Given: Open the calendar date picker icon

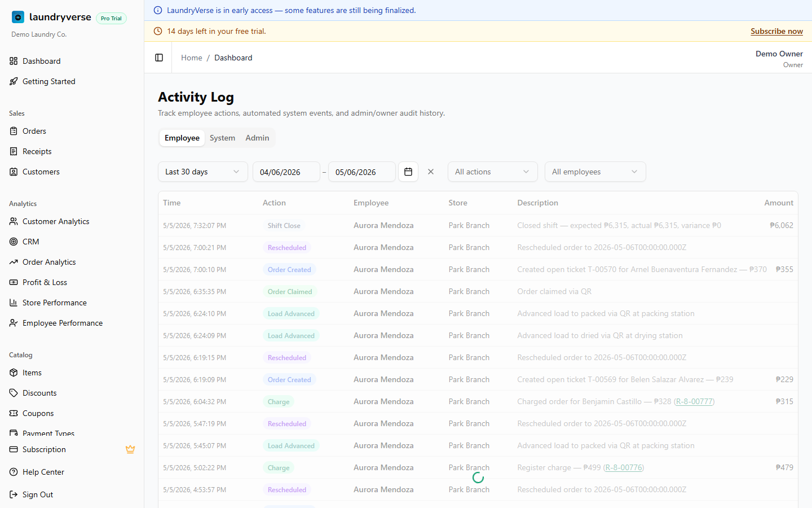Looking at the screenshot, I should coord(408,172).
